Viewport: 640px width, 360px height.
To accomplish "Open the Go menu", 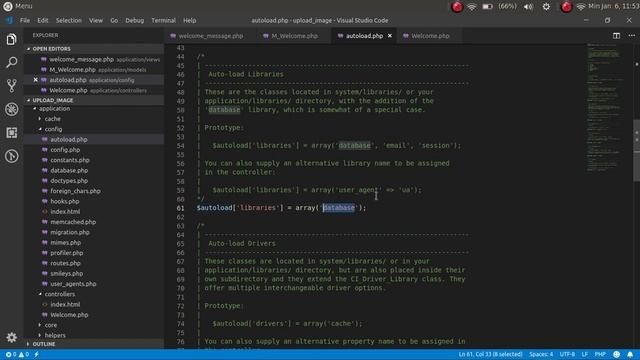I will (x=114, y=20).
